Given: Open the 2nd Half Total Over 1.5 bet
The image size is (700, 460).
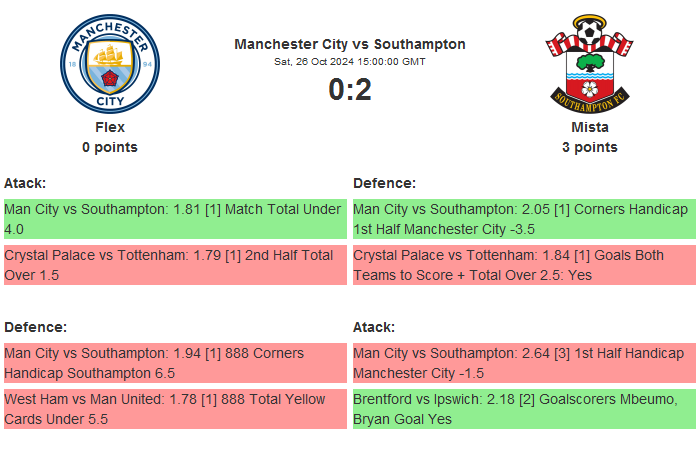Looking at the screenshot, I should [175, 265].
